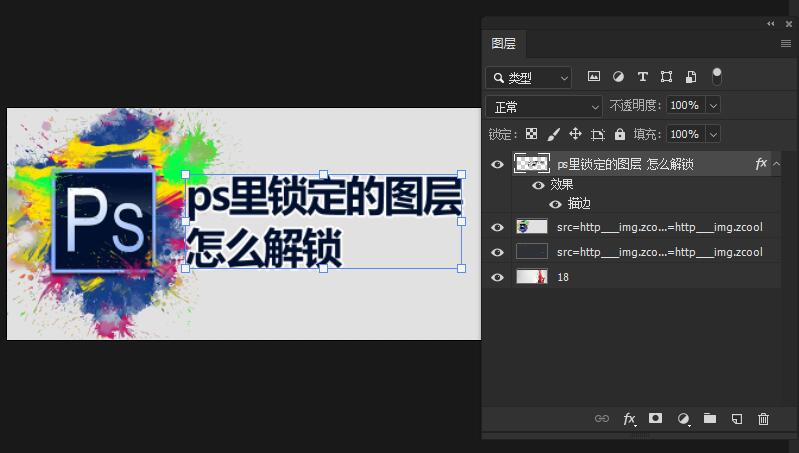Select the first zcool layer thumbnail
Image resolution: width=799 pixels, height=453 pixels.
click(x=531, y=227)
